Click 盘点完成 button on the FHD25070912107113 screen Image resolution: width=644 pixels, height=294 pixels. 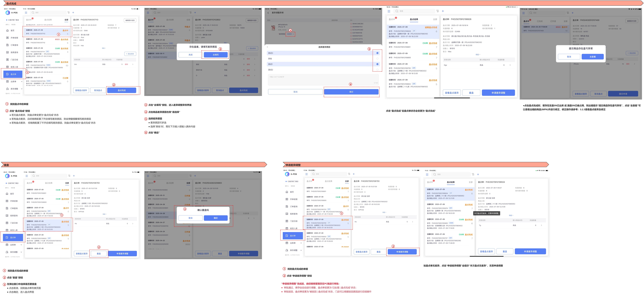122,90
